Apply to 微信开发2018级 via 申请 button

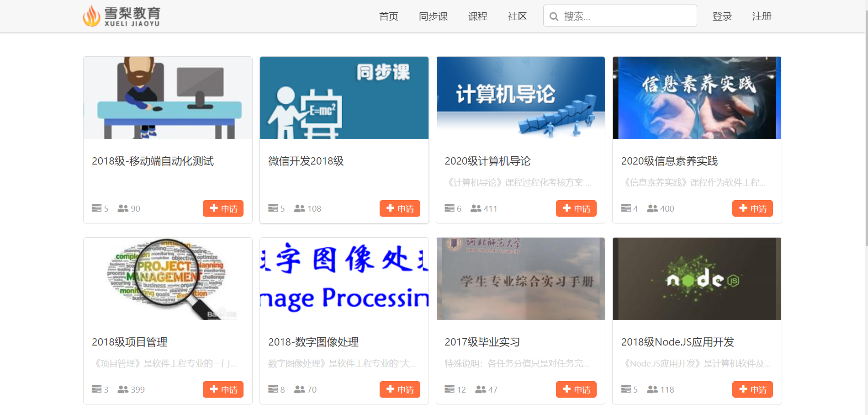coord(400,208)
